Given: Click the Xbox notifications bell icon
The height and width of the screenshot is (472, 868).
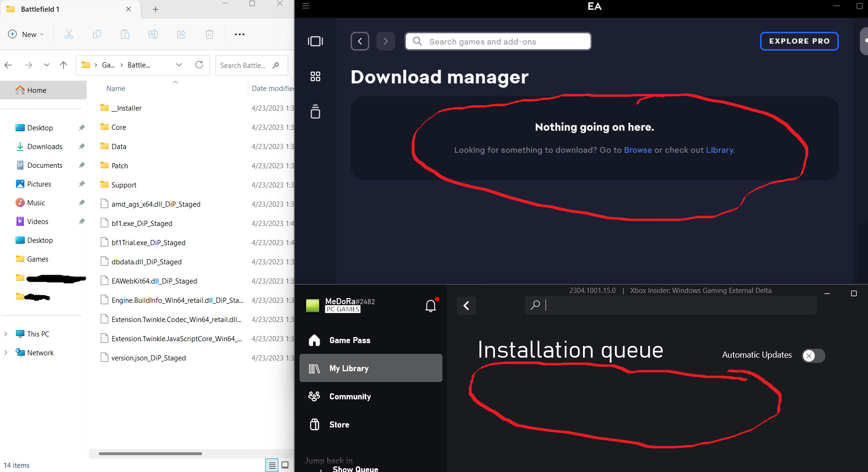Looking at the screenshot, I should 430,306.
